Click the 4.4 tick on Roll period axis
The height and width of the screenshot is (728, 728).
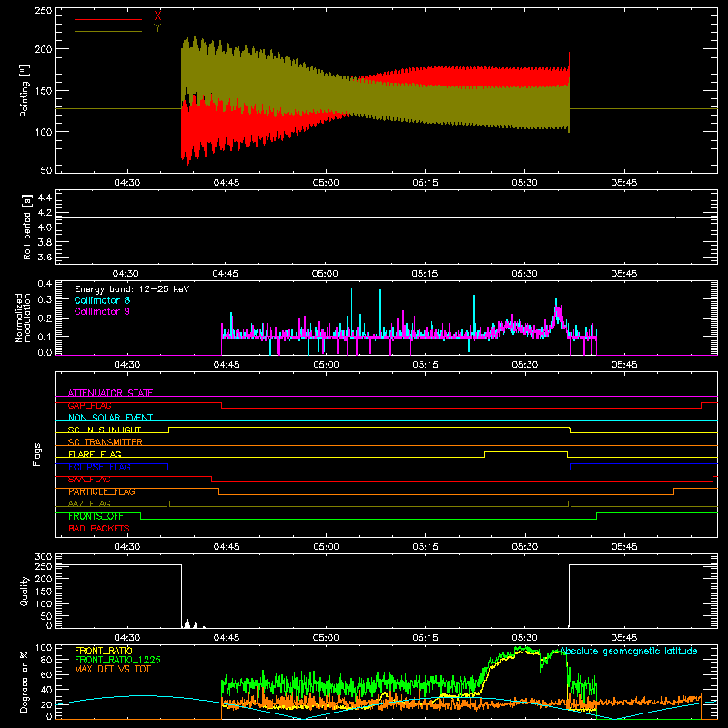[x=45, y=197]
